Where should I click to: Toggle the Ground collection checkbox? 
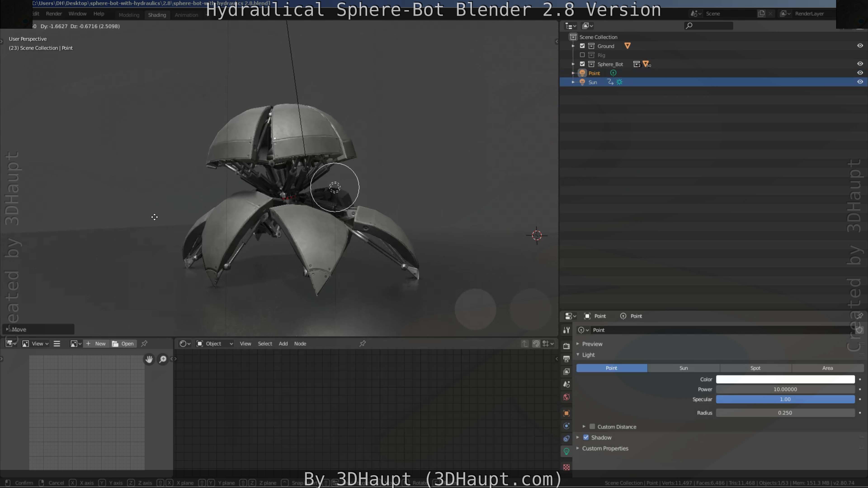(582, 46)
